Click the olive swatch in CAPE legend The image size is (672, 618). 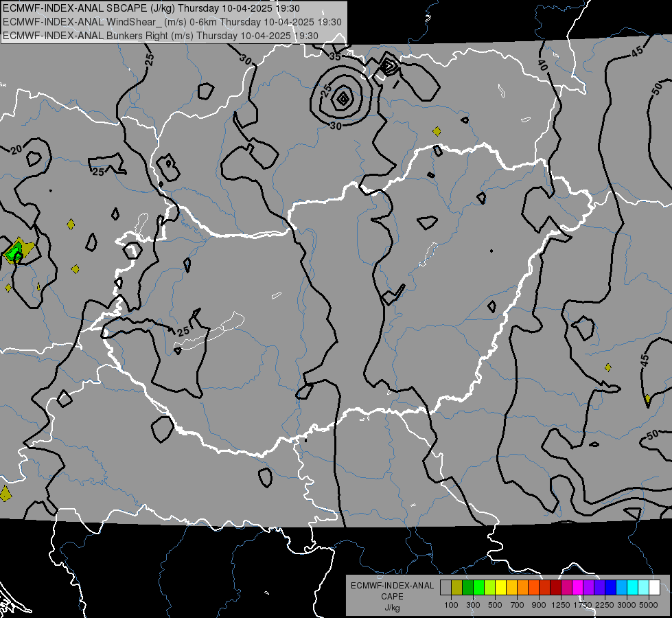click(457, 587)
